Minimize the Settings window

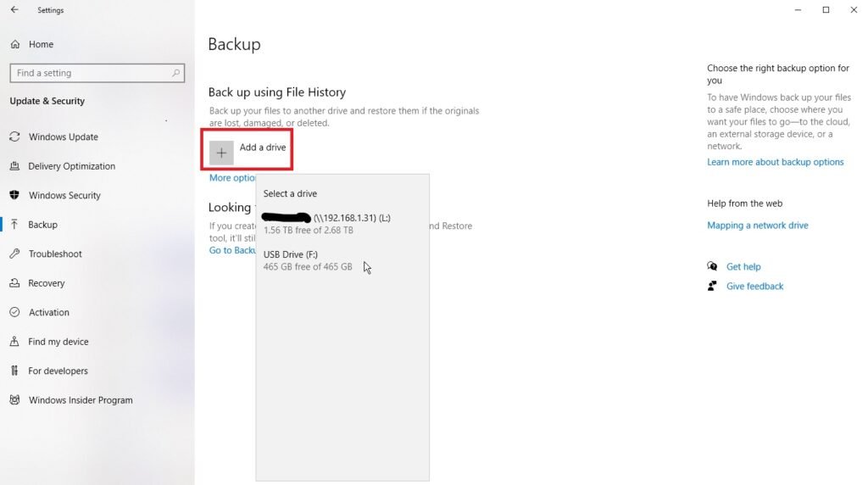tap(798, 10)
